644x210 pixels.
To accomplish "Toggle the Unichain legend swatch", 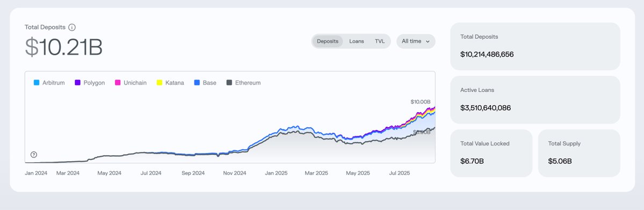I will 118,83.
